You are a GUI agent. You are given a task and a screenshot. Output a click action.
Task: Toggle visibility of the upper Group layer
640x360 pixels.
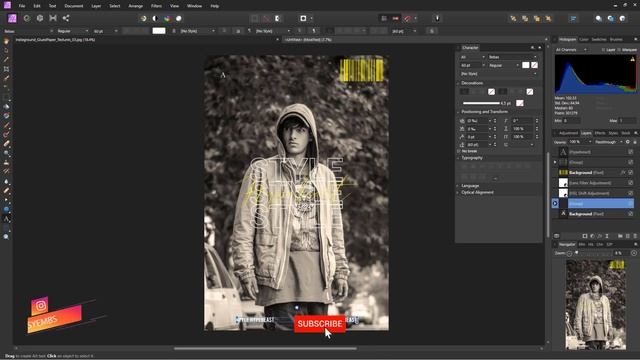631,162
